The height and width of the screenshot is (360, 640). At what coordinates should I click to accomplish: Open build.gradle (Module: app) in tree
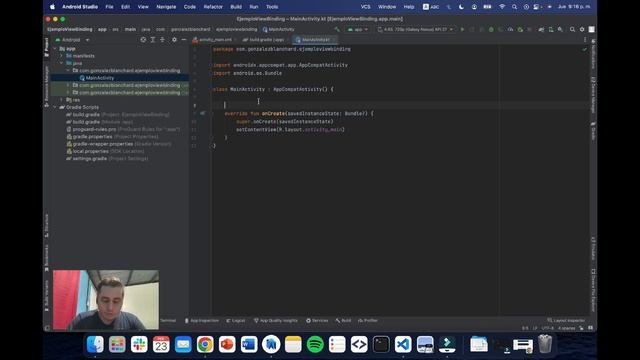tap(100, 122)
